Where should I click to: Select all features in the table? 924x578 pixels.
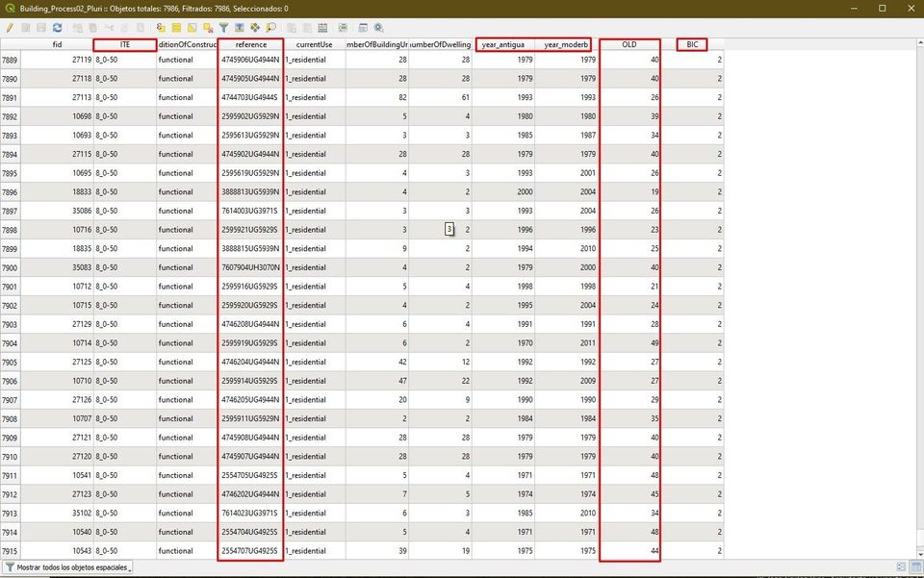pos(176,28)
